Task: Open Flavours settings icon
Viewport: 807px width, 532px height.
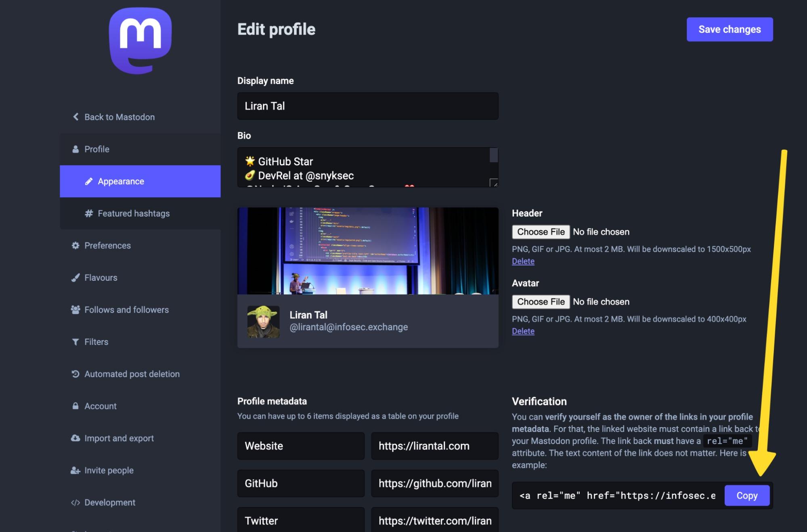Action: 75,278
